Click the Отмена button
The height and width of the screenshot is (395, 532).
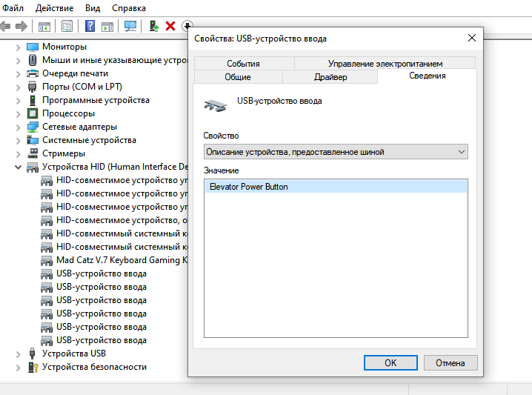(x=450, y=362)
